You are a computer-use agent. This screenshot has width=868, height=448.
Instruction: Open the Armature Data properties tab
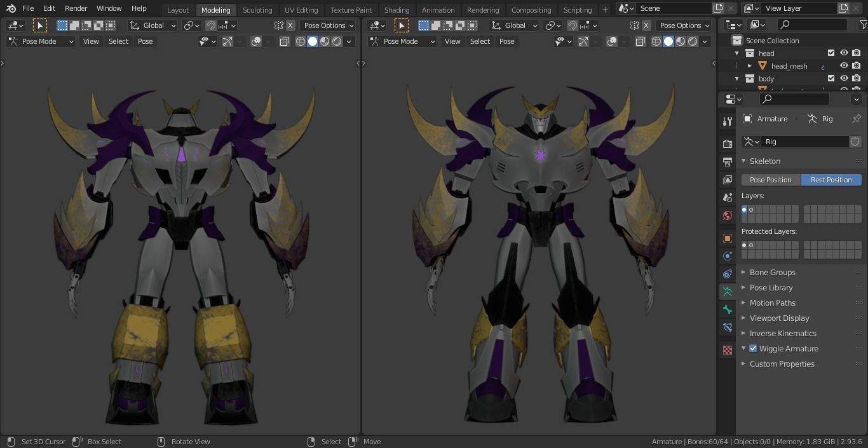click(728, 292)
